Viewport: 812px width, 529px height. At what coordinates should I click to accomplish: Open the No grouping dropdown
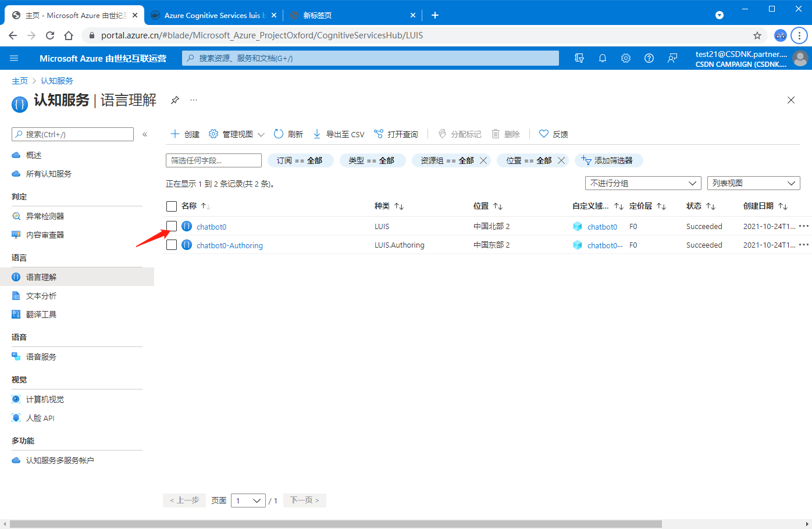click(643, 183)
